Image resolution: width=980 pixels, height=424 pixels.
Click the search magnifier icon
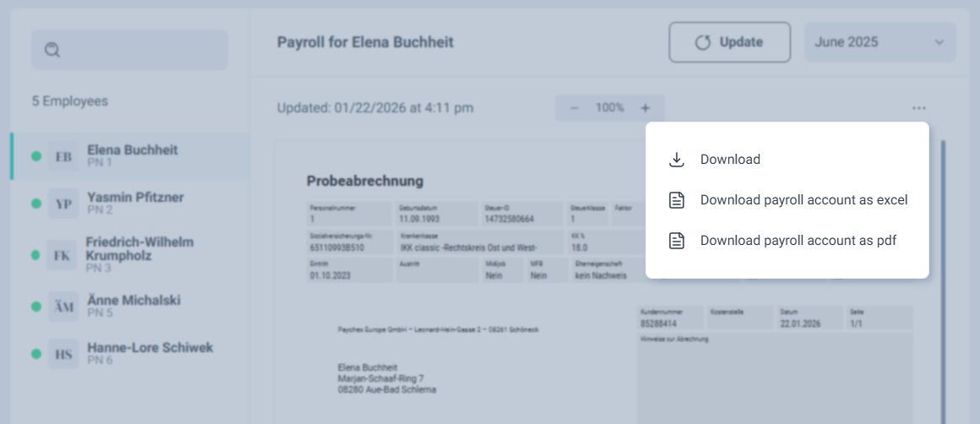tap(52, 50)
